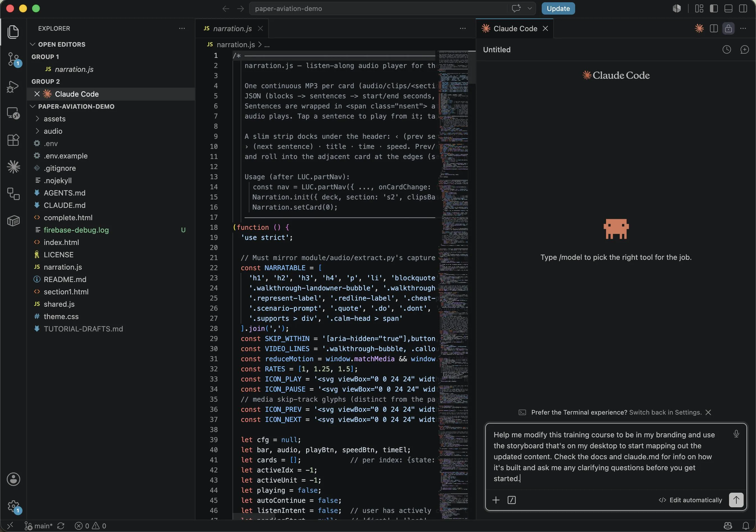The image size is (756, 532).
Task: Open the 3D box view in activity bar
Action: [x=13, y=221]
